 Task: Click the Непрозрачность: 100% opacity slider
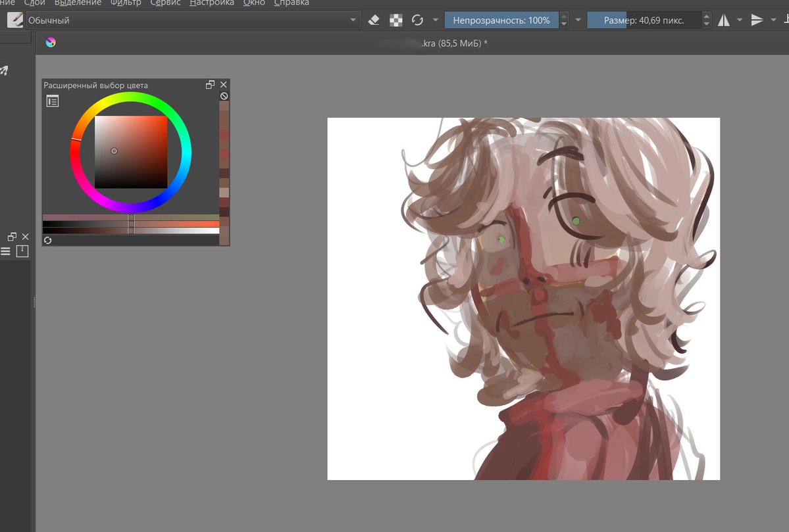pyautogui.click(x=501, y=20)
